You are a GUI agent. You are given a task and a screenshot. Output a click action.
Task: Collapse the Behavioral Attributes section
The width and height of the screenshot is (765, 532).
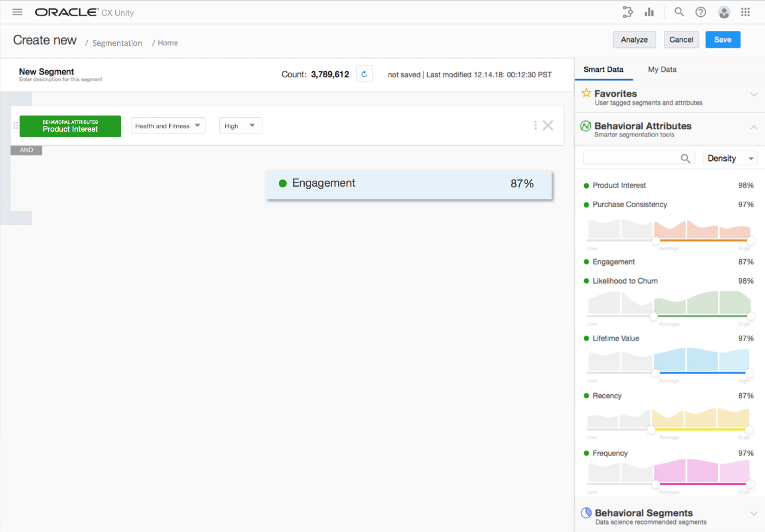point(753,127)
